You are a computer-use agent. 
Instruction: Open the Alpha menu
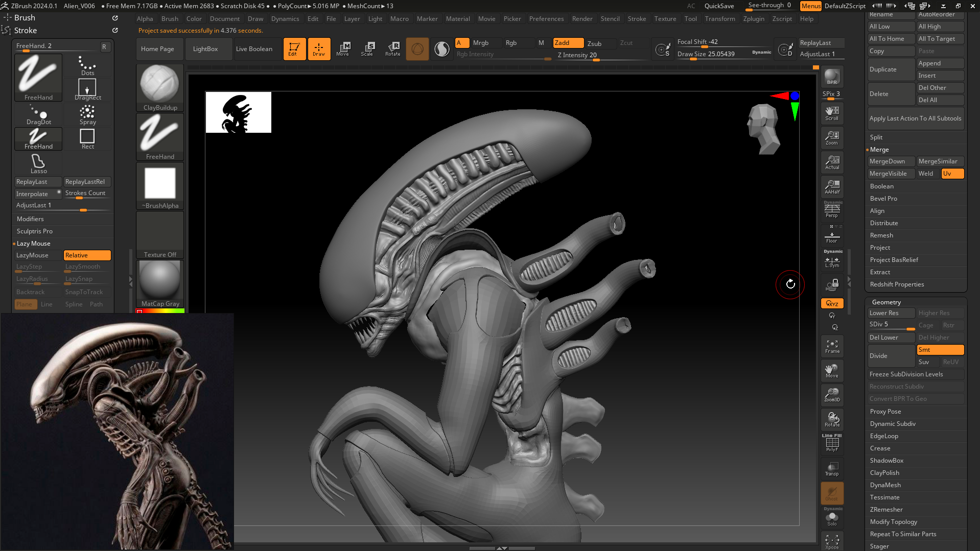click(145, 19)
